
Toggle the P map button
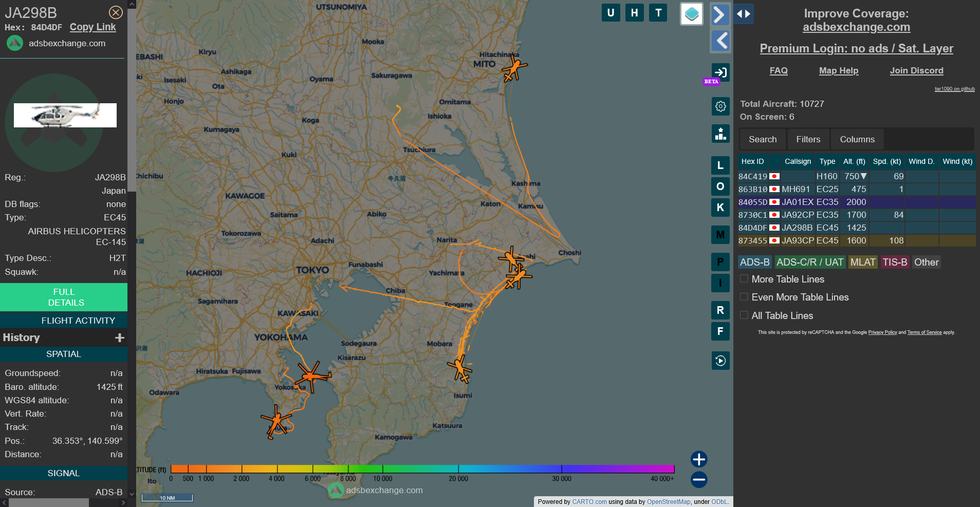[x=720, y=262]
